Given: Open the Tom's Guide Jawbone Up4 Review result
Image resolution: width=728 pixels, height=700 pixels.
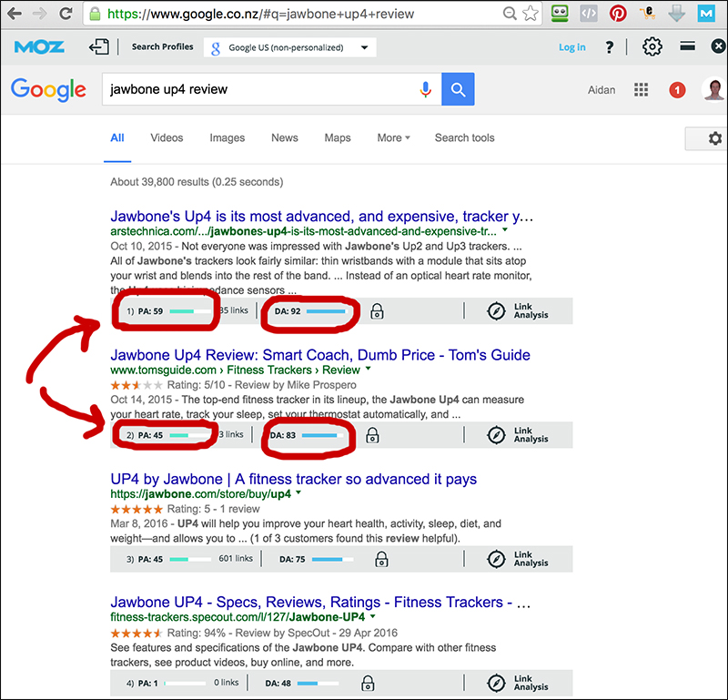Looking at the screenshot, I should tap(320, 355).
